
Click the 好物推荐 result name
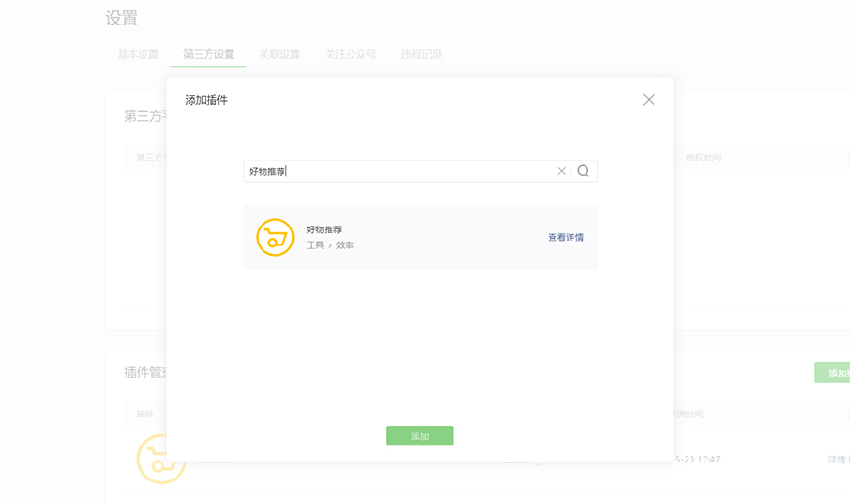324,229
